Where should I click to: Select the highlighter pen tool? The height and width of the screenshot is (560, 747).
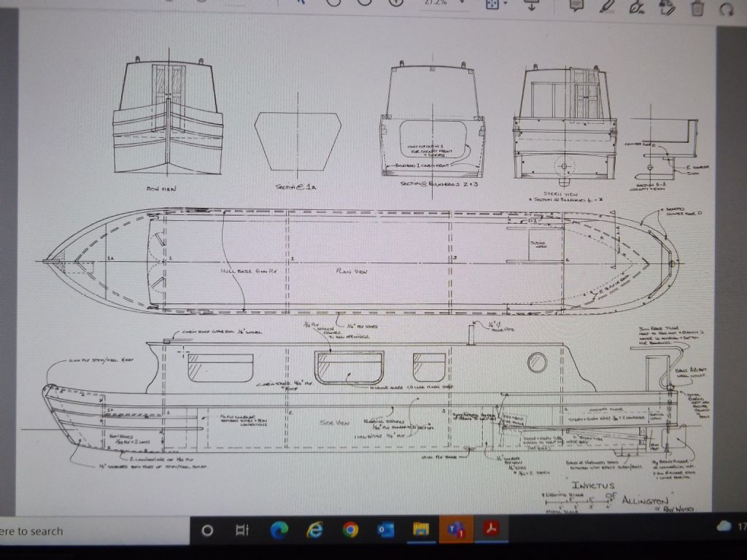pos(606,6)
